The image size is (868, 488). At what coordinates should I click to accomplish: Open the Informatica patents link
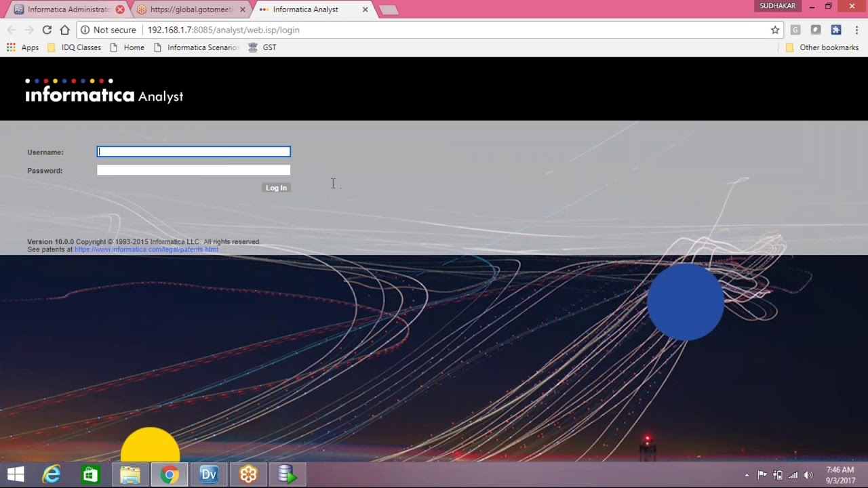(x=146, y=249)
